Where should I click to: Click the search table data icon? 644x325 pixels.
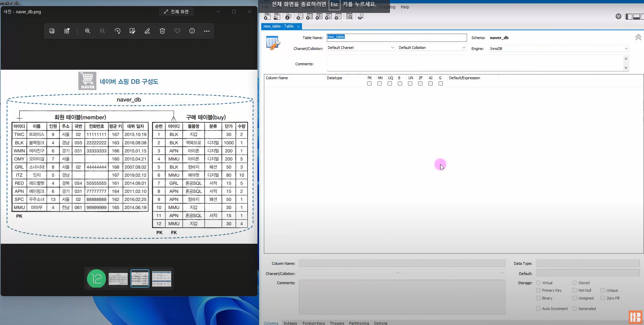pos(350,16)
